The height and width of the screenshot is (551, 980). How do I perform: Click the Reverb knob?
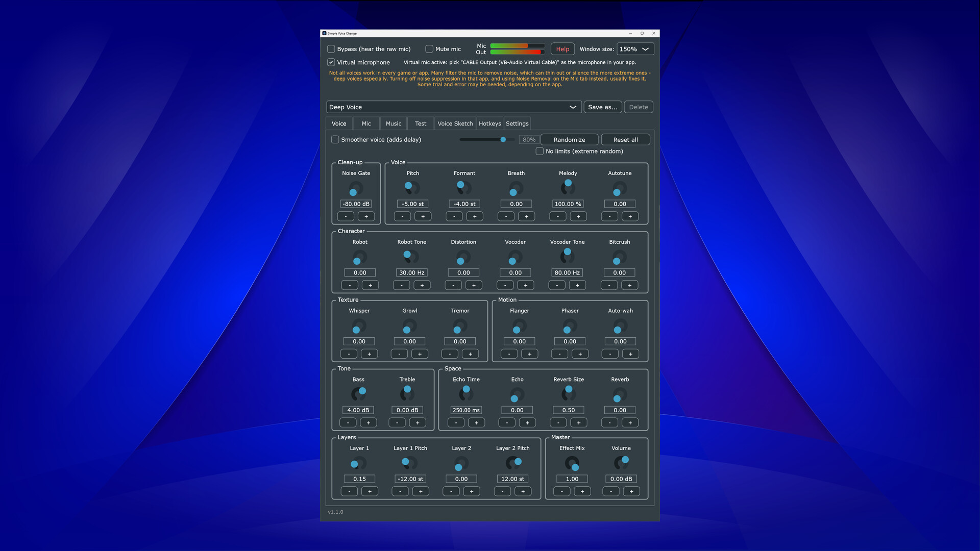[x=620, y=394]
